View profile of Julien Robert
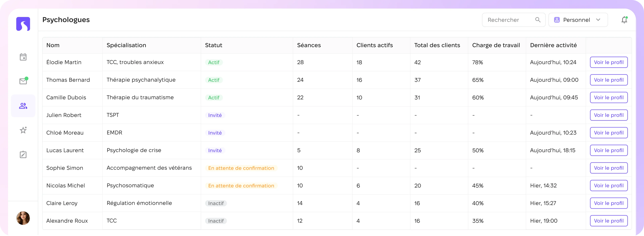The height and width of the screenshot is (236, 644). point(608,115)
